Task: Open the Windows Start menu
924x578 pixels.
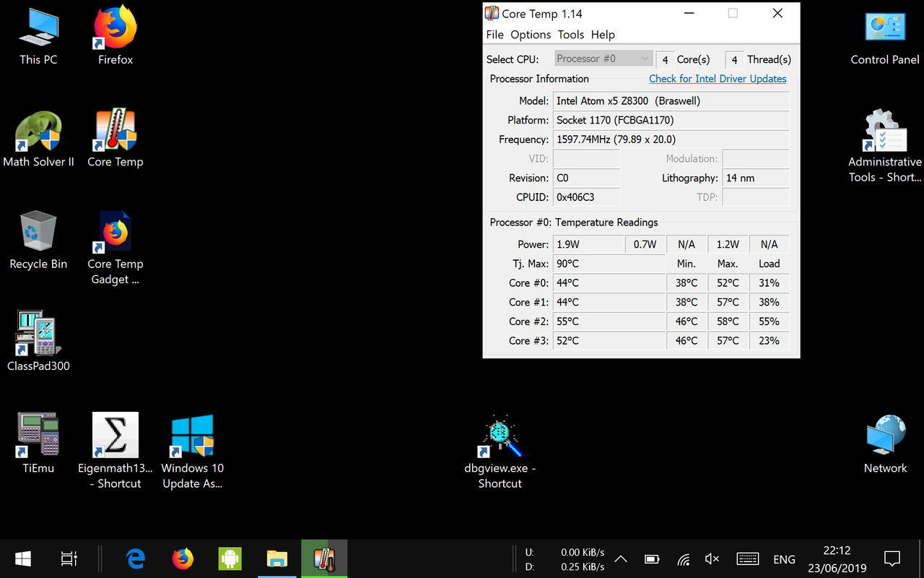Action: point(23,558)
